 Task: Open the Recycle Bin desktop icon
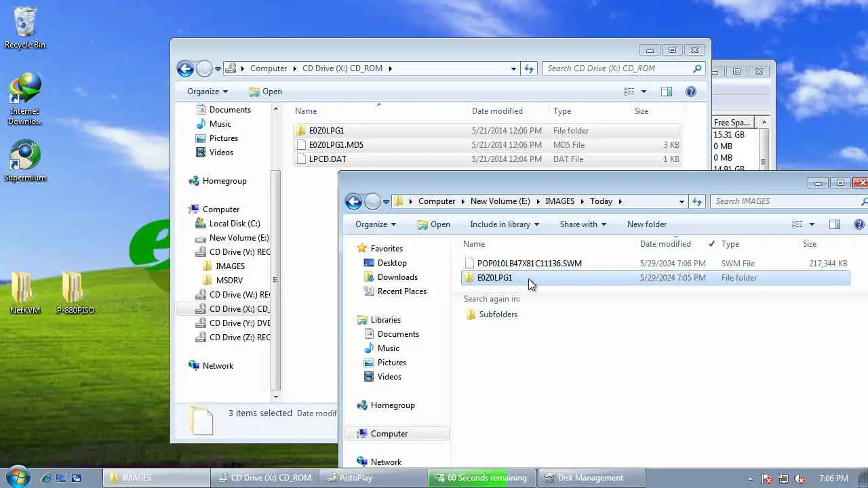[x=25, y=28]
